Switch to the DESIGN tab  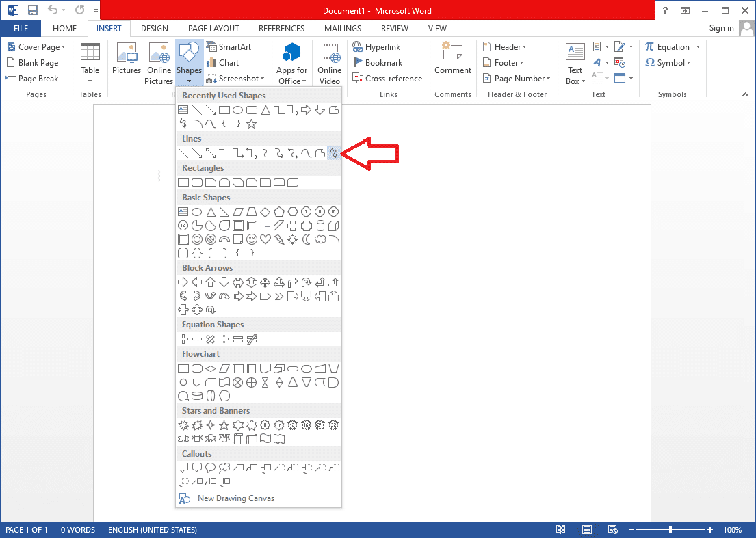154,28
